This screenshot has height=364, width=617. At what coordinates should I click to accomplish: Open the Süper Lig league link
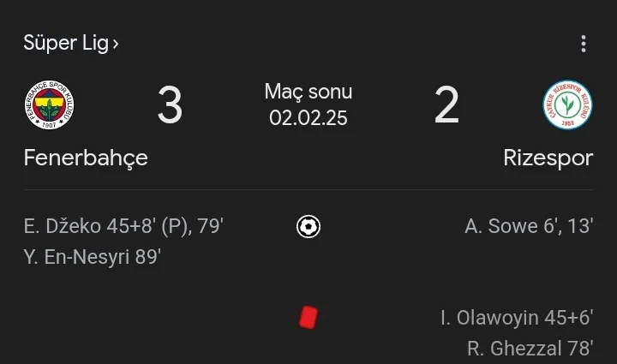click(65, 43)
